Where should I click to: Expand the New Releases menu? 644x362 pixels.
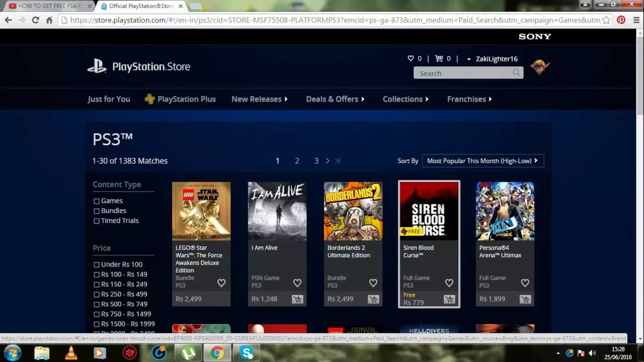click(260, 99)
